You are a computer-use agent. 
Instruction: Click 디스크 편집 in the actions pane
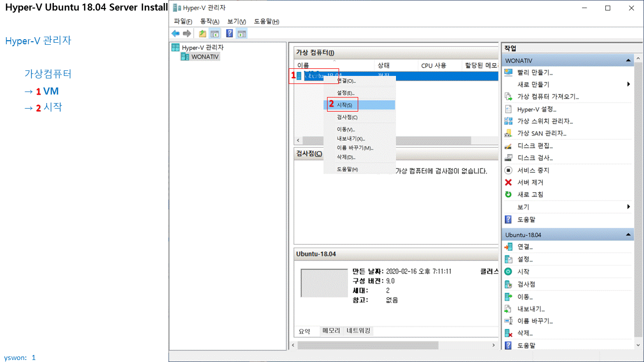535,146
